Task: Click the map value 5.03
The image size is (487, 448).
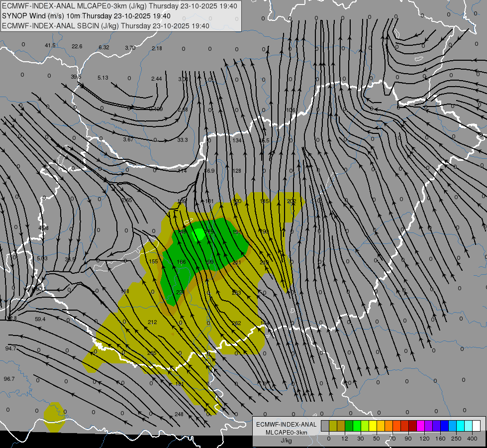Action: pos(42,258)
